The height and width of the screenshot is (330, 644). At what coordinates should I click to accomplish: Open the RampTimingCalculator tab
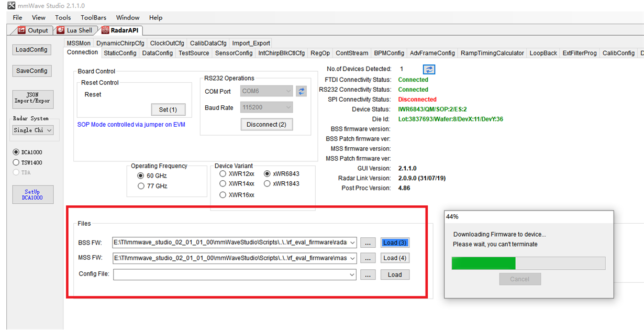pyautogui.click(x=492, y=53)
